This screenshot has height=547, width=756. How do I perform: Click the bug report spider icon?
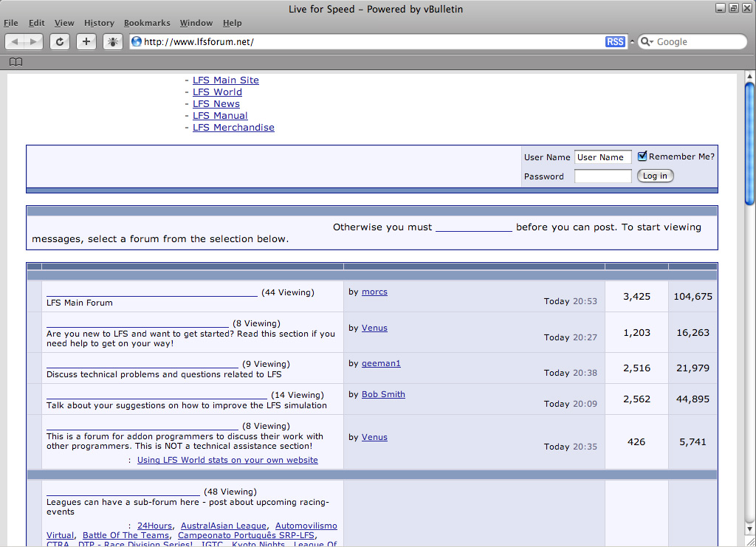click(x=113, y=42)
